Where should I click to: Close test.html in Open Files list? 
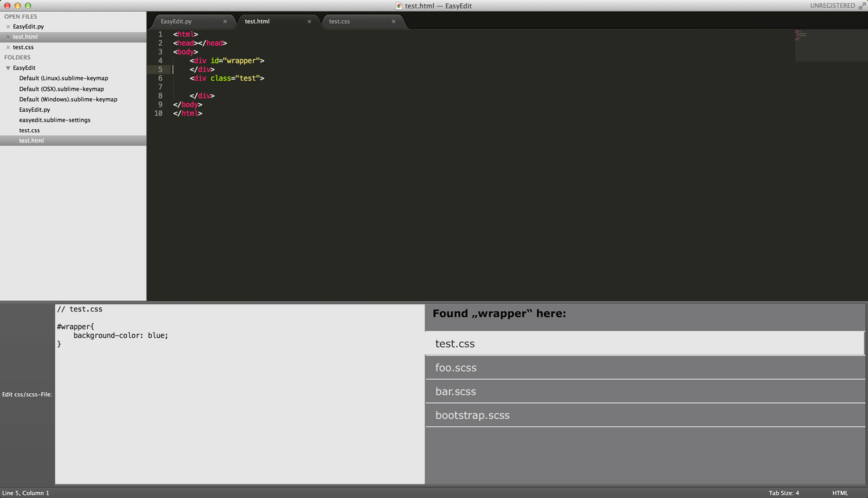8,37
